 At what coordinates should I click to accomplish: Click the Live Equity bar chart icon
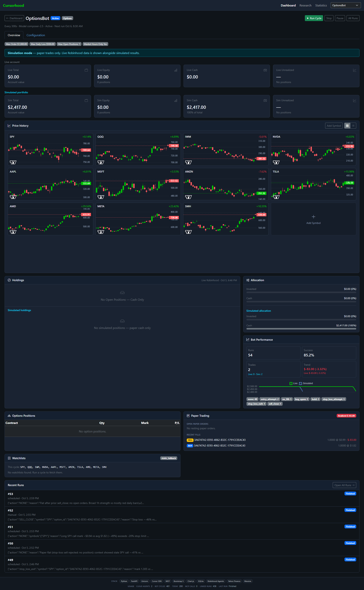[x=176, y=70]
